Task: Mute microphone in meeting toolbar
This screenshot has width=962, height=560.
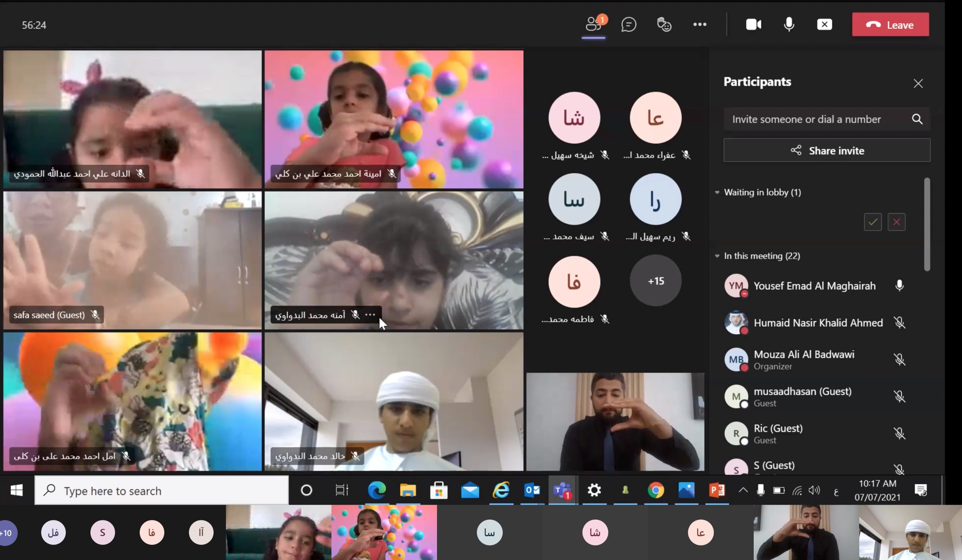Action: tap(789, 24)
